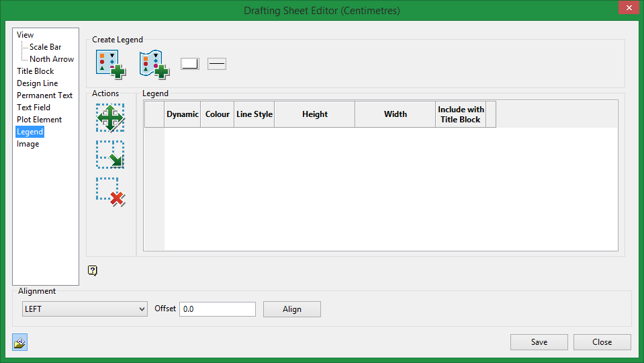Click the map-shaped create legend icon
The height and width of the screenshot is (363, 644).
coord(154,64)
